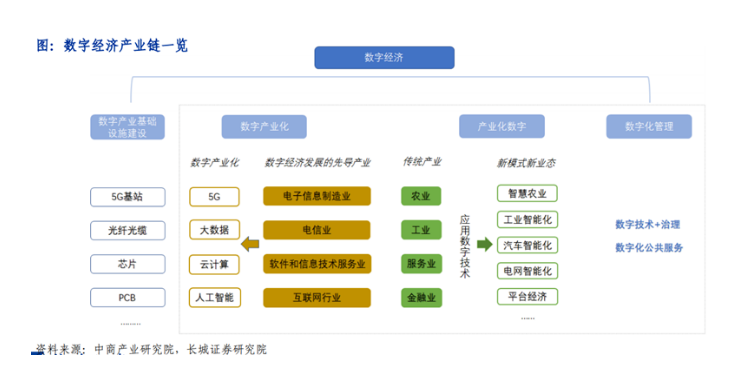The height and width of the screenshot is (366, 744).
Task: Select the 5G基站 box
Action: coord(128,197)
